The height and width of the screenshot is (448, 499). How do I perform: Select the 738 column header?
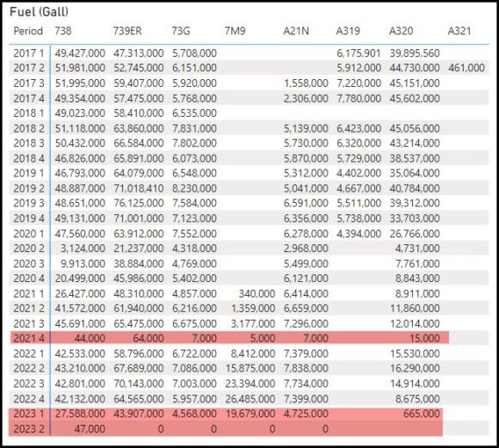click(63, 31)
